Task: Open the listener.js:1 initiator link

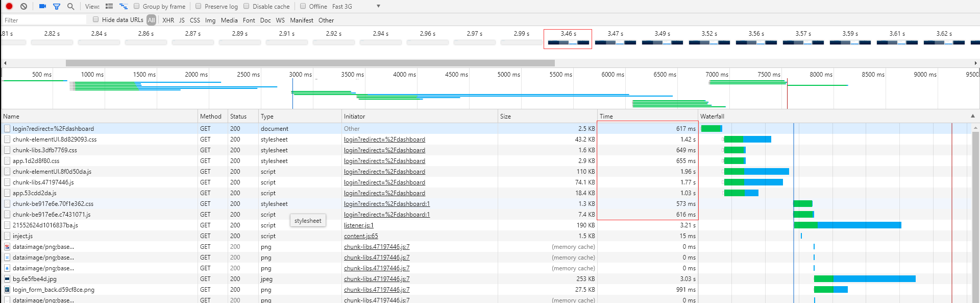Action: click(x=359, y=225)
